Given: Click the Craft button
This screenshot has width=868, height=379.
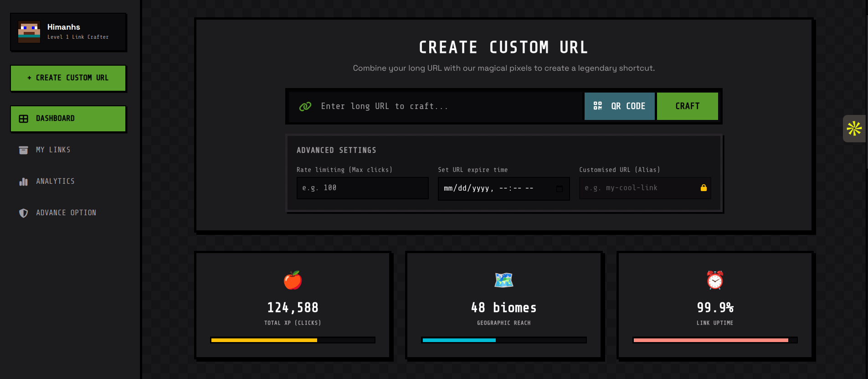Looking at the screenshot, I should coord(688,106).
